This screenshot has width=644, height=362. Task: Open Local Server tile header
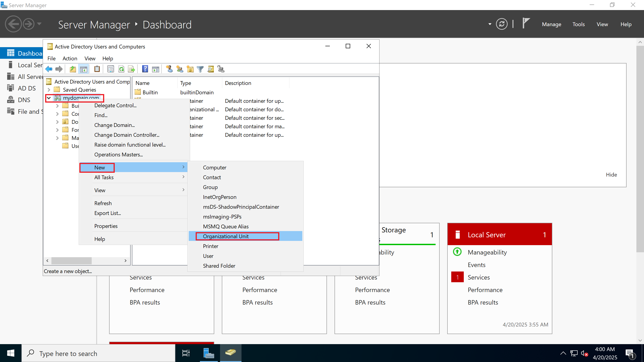[500, 235]
